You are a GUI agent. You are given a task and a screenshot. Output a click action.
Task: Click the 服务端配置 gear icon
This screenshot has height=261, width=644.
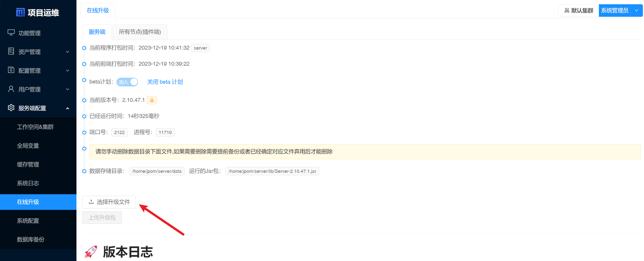(x=11, y=108)
